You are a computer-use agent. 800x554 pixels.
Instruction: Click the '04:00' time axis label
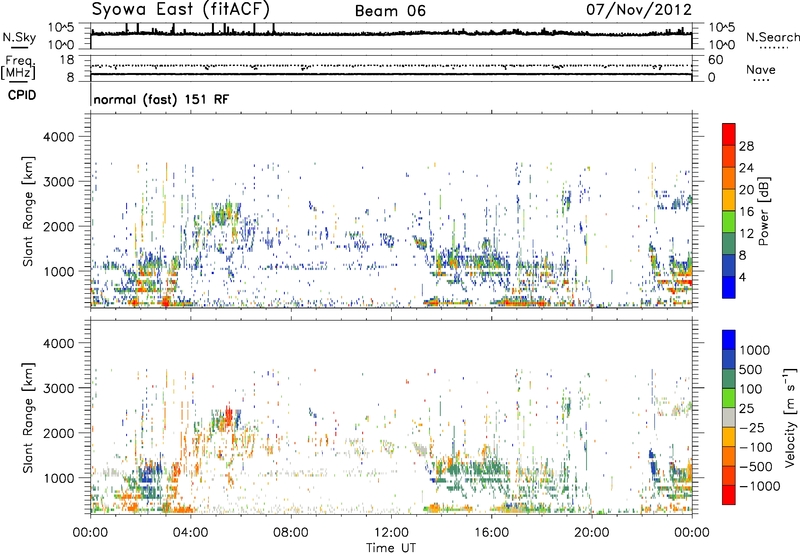pyautogui.click(x=191, y=533)
